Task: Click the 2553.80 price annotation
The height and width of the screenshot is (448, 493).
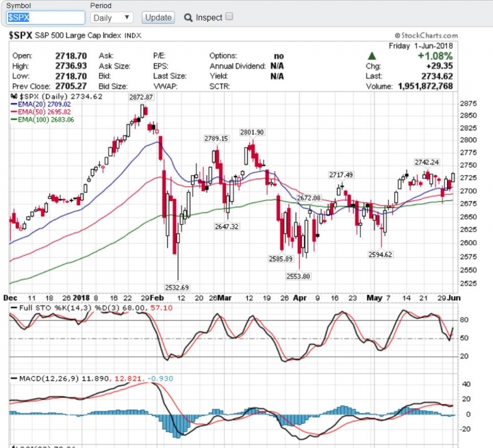Action: [298, 276]
